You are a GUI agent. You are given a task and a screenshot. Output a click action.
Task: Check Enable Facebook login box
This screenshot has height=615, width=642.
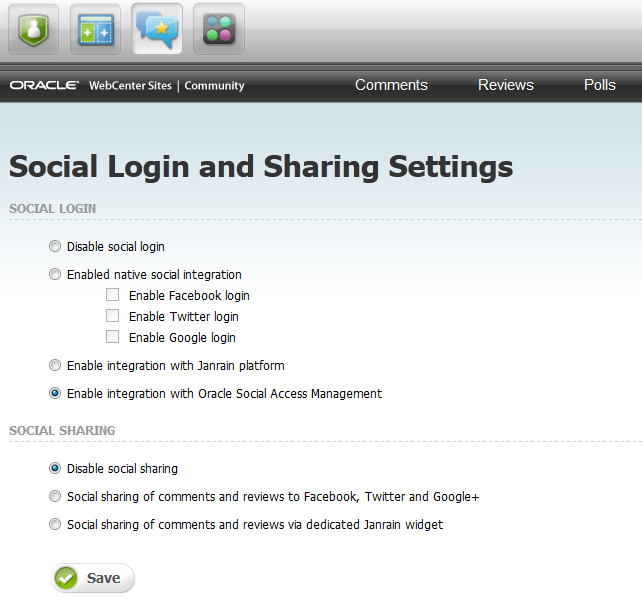coord(113,295)
